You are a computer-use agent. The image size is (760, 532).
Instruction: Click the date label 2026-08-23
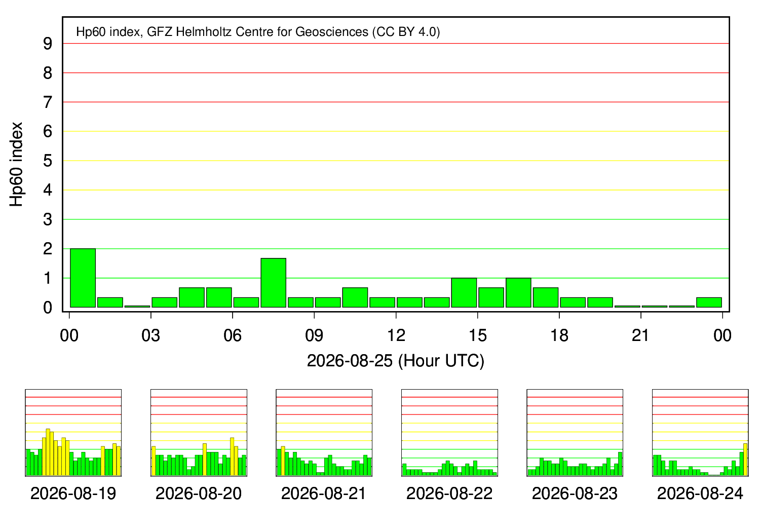pos(575,493)
